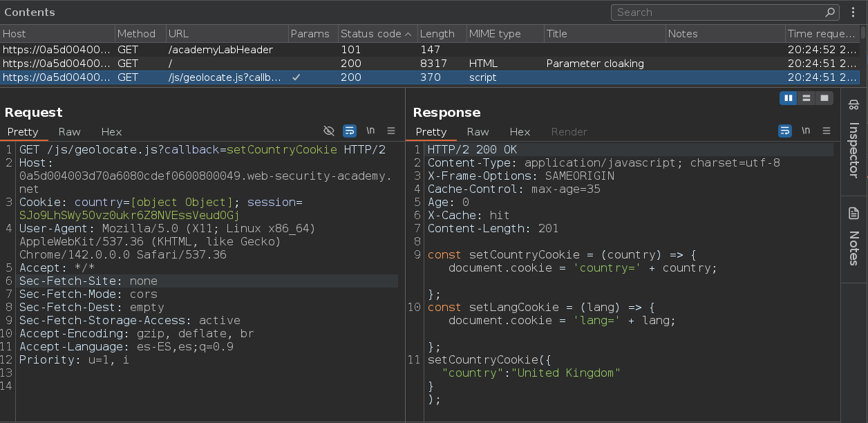The image size is (868, 423).
Task: Toggle line wrap in Response pane
Action: click(785, 131)
